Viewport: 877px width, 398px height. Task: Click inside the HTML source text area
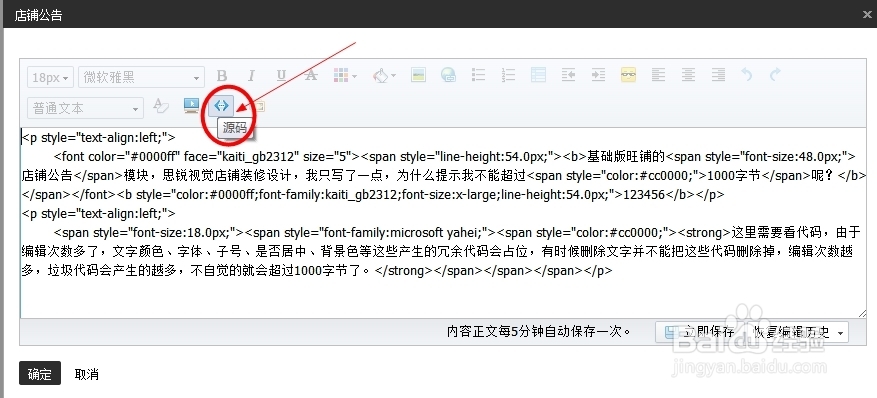(444, 224)
